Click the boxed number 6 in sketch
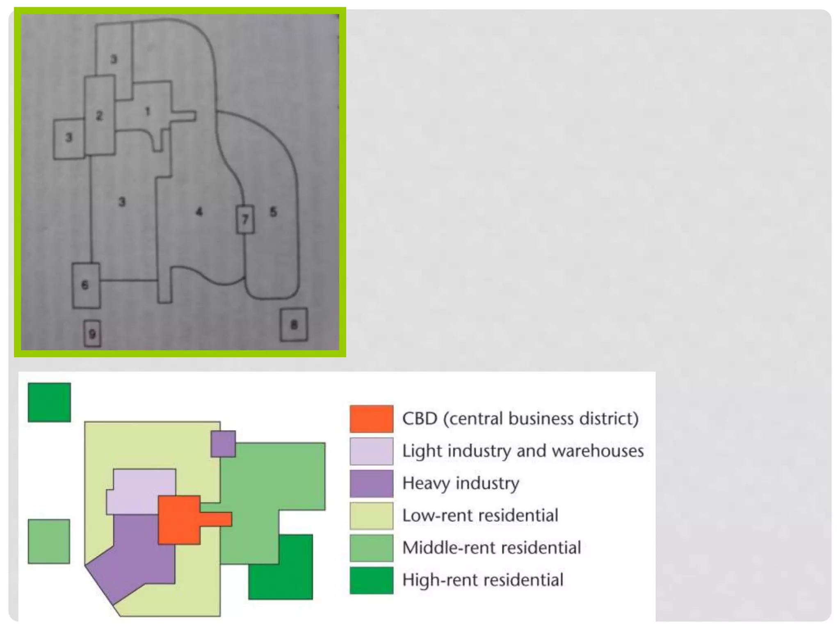840x630 pixels. pyautogui.click(x=85, y=285)
